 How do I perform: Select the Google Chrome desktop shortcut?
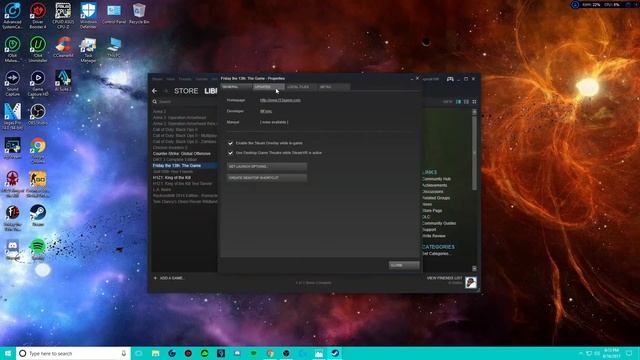coord(38,151)
